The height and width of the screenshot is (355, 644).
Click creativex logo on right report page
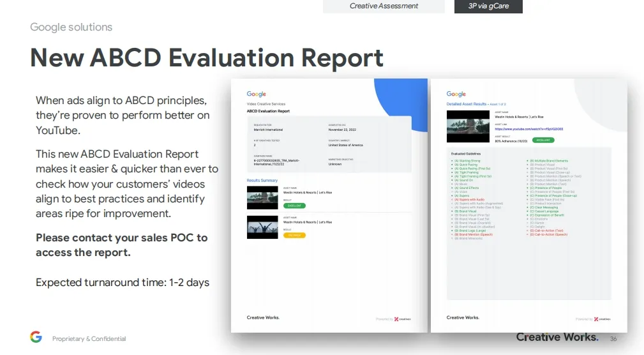pyautogui.click(x=602, y=319)
